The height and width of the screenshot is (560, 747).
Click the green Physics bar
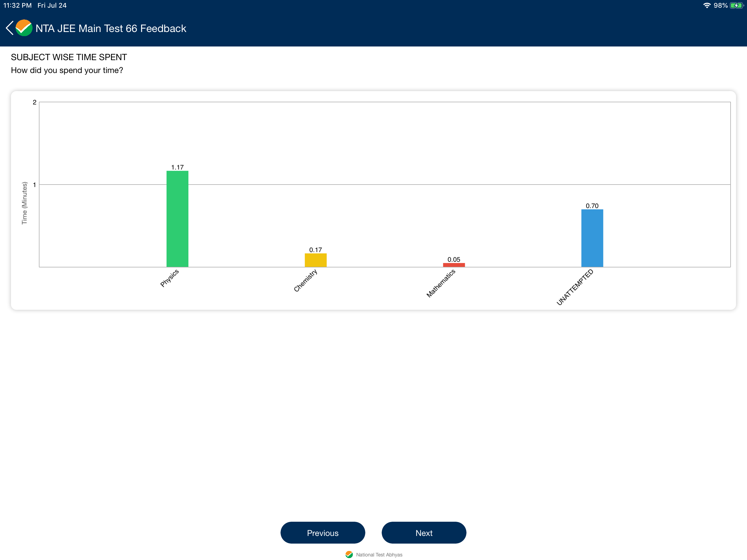pyautogui.click(x=177, y=219)
